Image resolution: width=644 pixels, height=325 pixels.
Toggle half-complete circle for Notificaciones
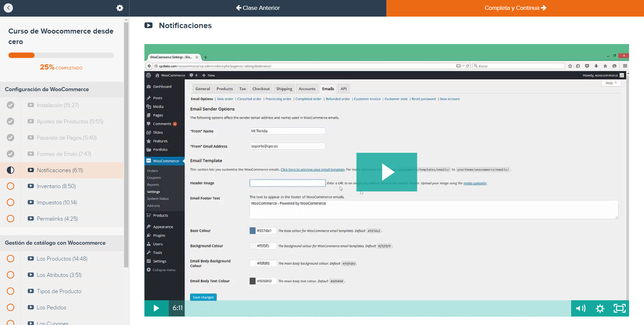(x=11, y=170)
